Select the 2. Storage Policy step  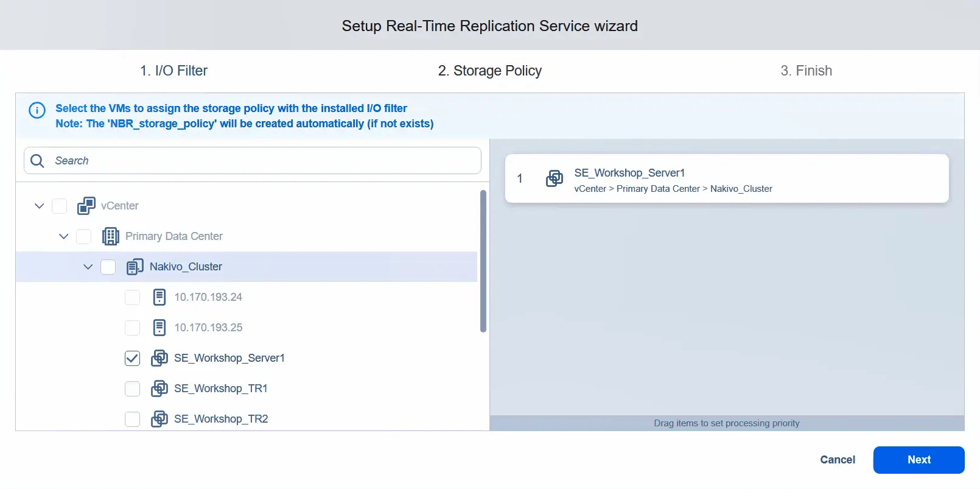coord(490,71)
